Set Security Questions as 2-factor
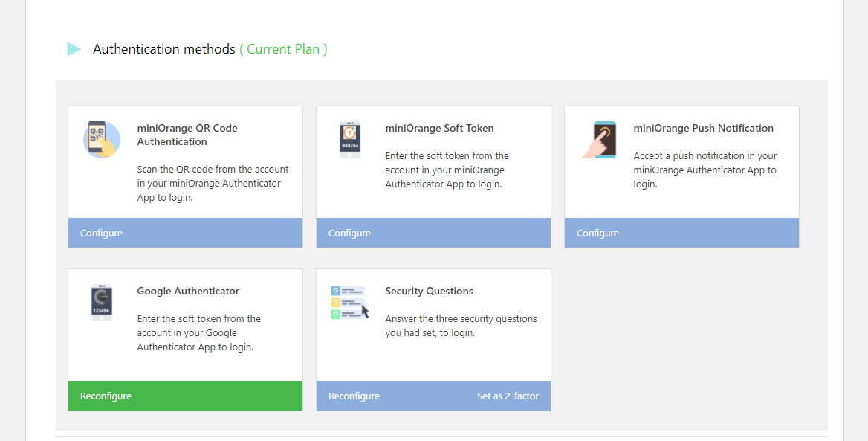The height and width of the screenshot is (441, 868). coord(508,396)
